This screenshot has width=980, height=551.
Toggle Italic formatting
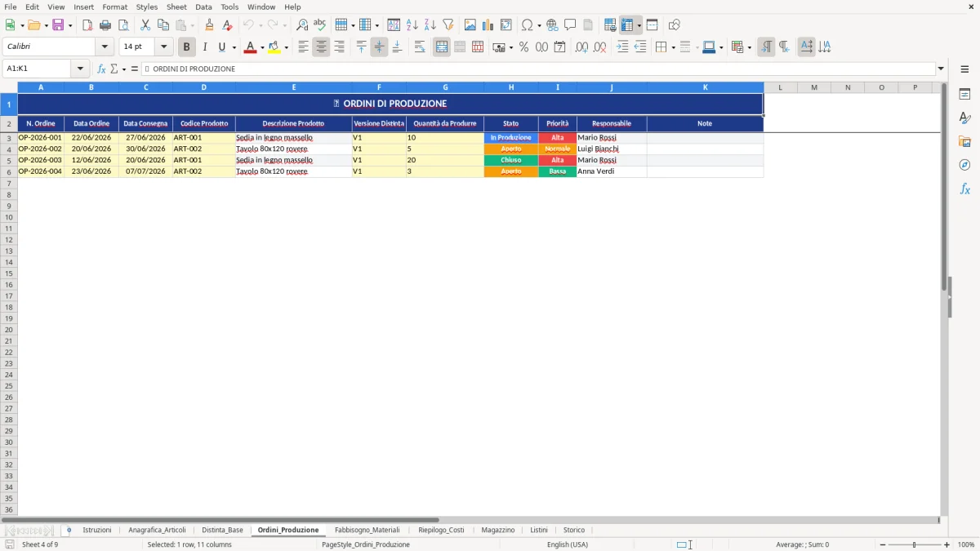click(x=204, y=47)
